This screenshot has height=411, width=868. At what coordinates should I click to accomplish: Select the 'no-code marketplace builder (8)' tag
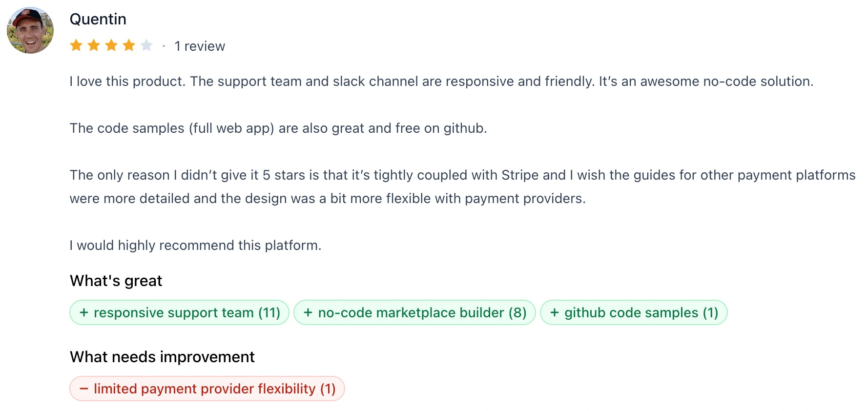pos(414,312)
